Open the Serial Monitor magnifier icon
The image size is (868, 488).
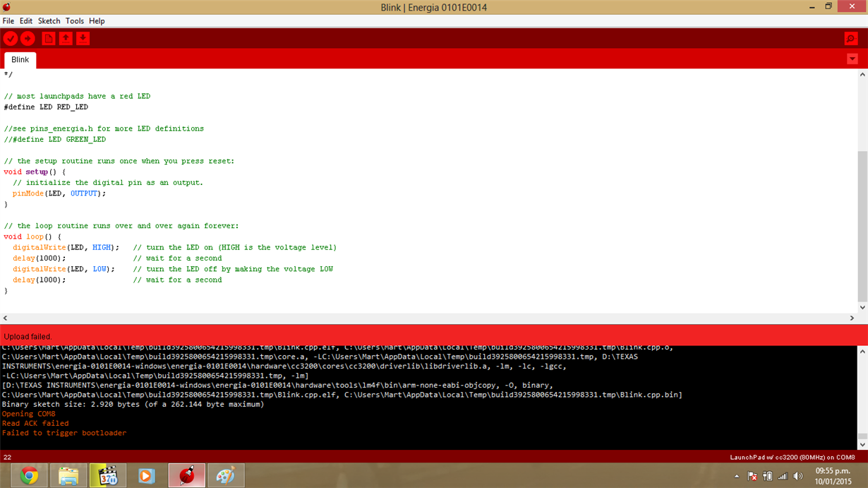[851, 38]
